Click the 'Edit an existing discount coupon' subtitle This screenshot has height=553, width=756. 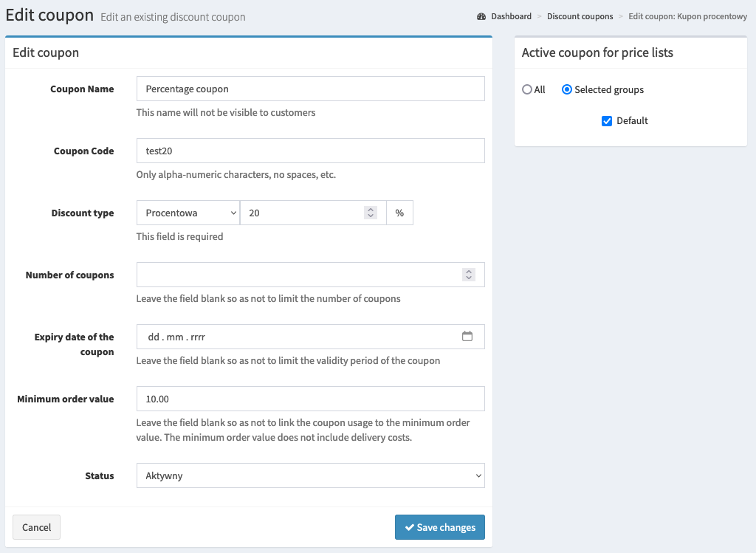coord(173,18)
